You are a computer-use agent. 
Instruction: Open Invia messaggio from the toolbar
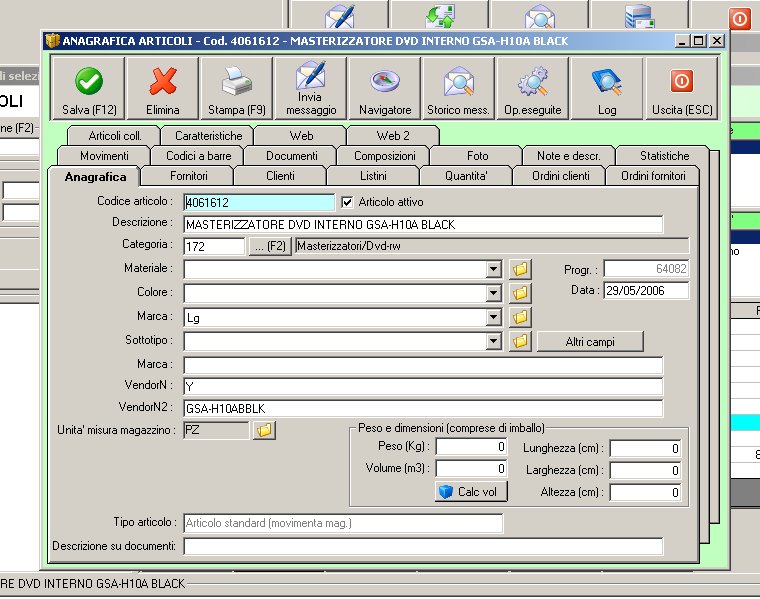click(x=310, y=89)
